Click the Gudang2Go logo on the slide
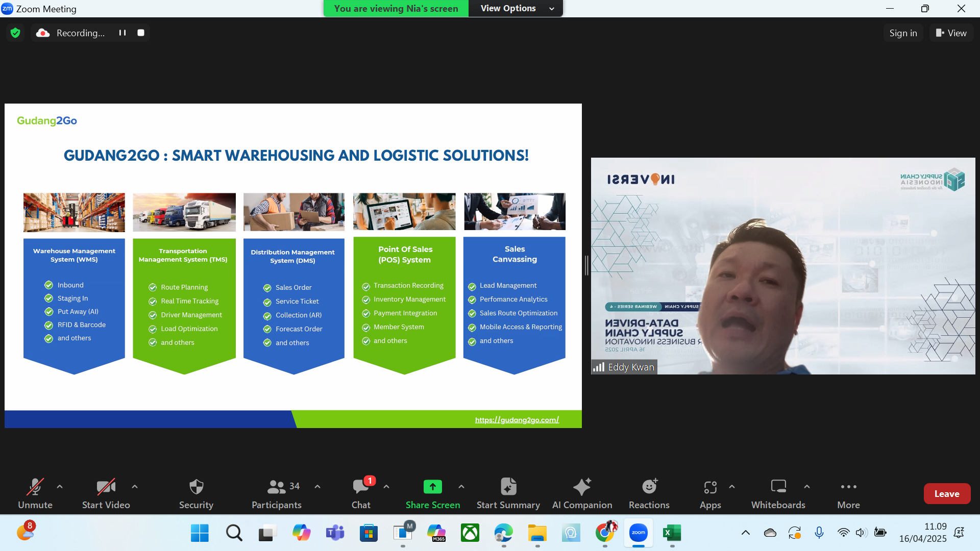The image size is (980, 551). click(47, 121)
